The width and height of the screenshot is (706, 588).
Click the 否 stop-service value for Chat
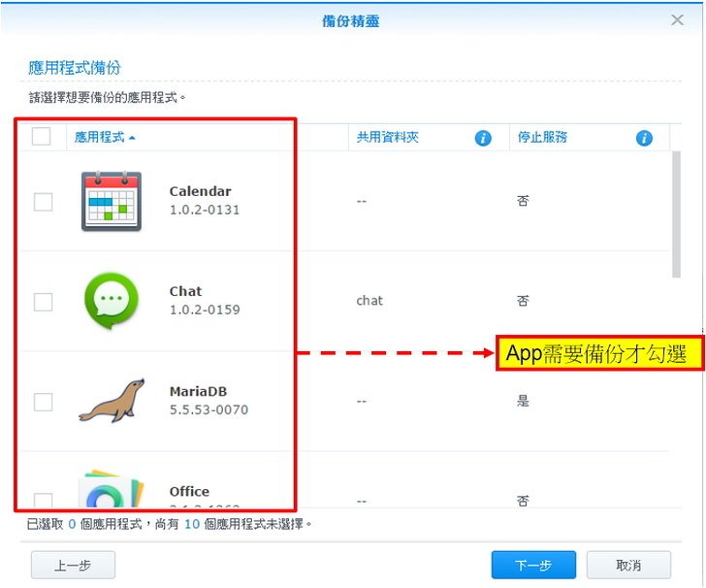click(523, 301)
